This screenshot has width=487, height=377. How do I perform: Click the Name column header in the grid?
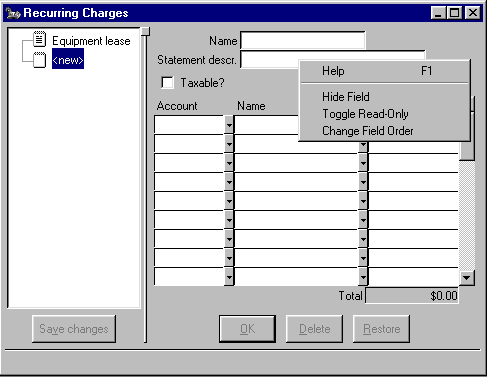pos(251,106)
